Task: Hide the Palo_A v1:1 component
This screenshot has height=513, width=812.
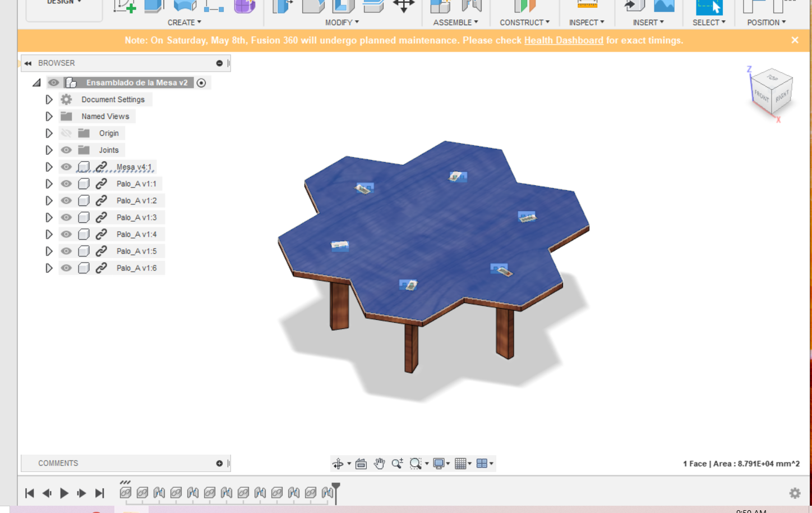Action: pyautogui.click(x=66, y=184)
